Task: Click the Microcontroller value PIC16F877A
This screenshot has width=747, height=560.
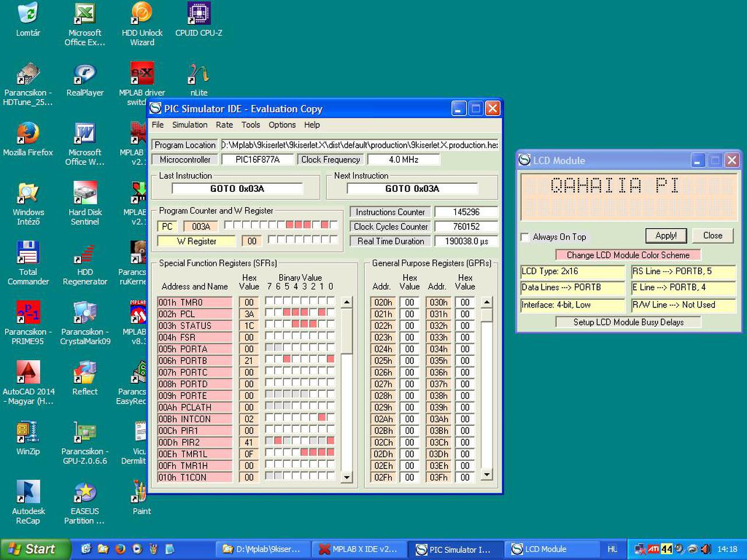Action: 257,159
